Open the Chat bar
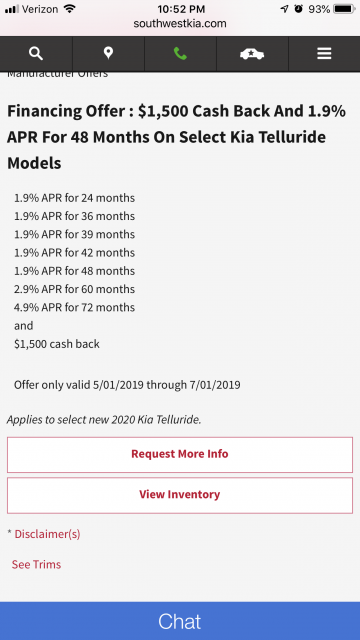Viewport: 360px width, 640px height. tap(180, 621)
